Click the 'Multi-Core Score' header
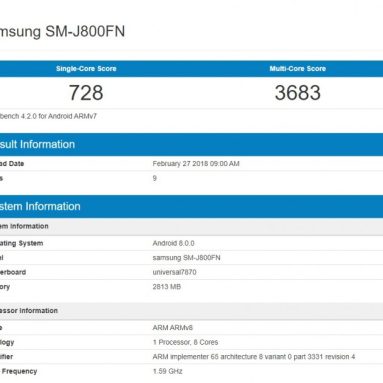 tap(298, 69)
